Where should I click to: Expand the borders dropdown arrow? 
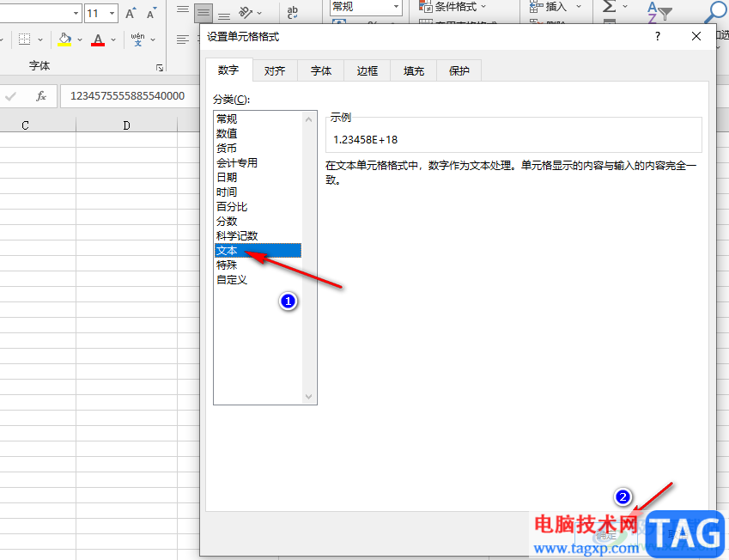[x=40, y=40]
